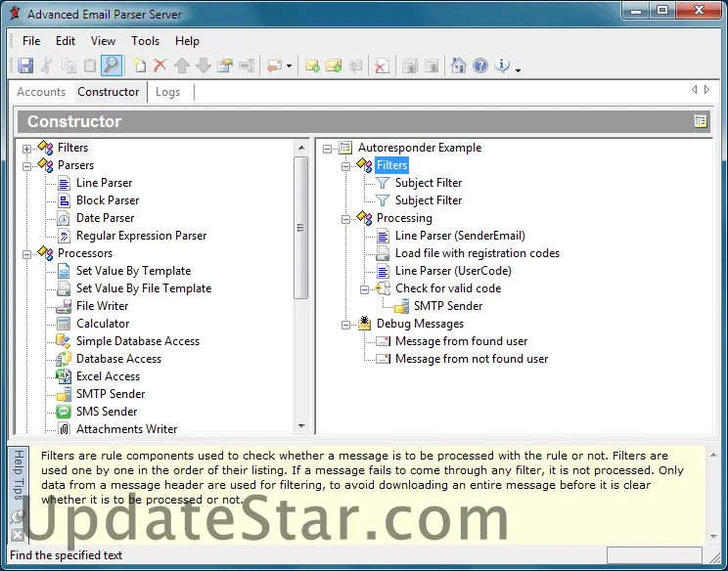Click the delete page red X icon
The image size is (728, 571).
point(382,66)
